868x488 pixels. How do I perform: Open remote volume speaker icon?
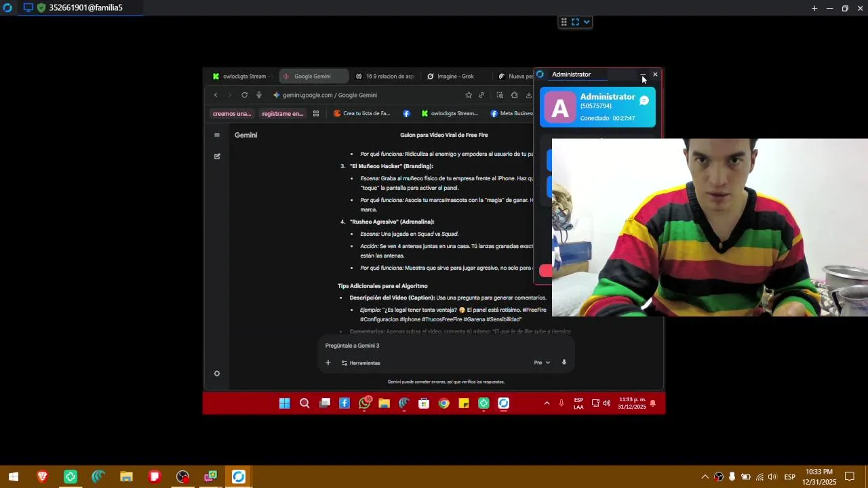(x=606, y=403)
